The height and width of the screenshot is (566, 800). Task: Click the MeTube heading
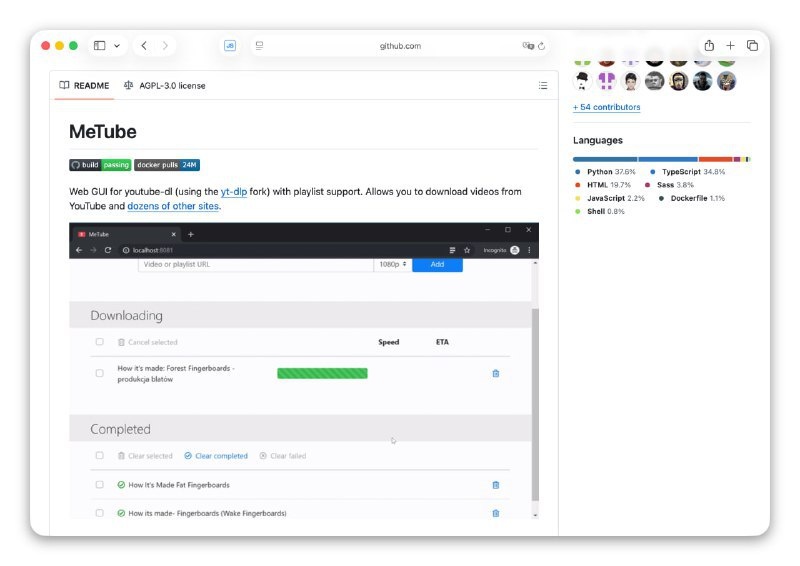(103, 132)
